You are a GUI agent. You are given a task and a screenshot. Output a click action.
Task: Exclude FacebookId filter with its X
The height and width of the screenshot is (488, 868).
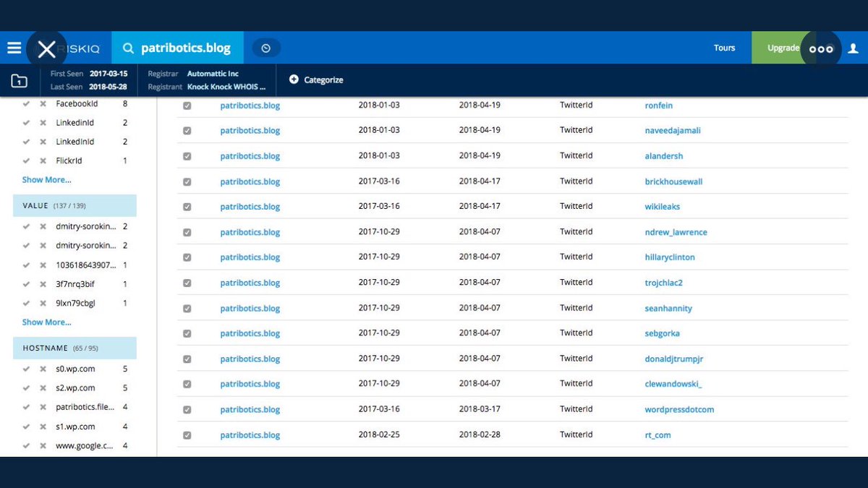pyautogui.click(x=43, y=104)
